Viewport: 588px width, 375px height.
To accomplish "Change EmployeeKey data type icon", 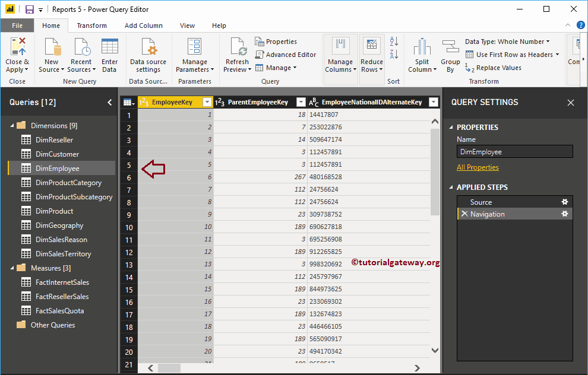I will [x=144, y=102].
